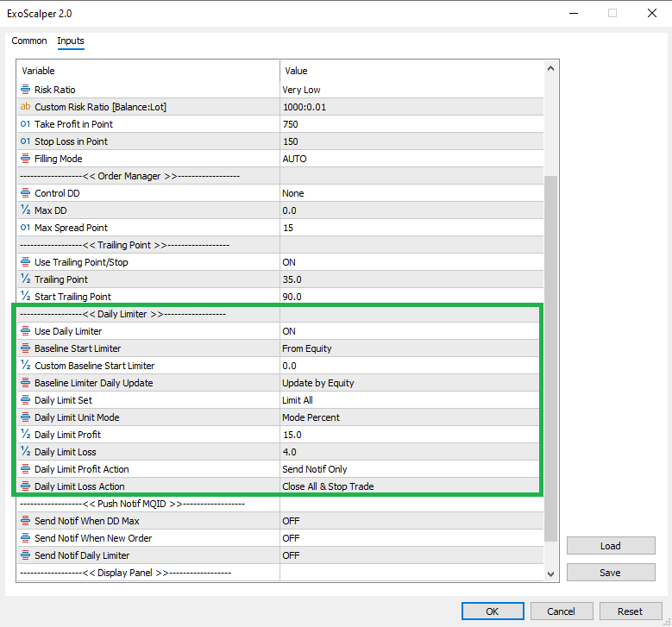Viewport: 672px width, 627px height.
Task: Load a saved input preset
Action: click(x=611, y=546)
